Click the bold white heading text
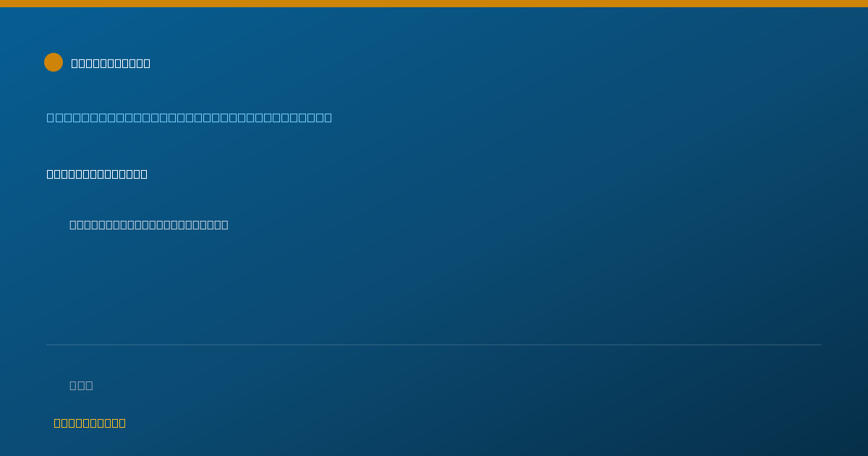 tap(97, 174)
